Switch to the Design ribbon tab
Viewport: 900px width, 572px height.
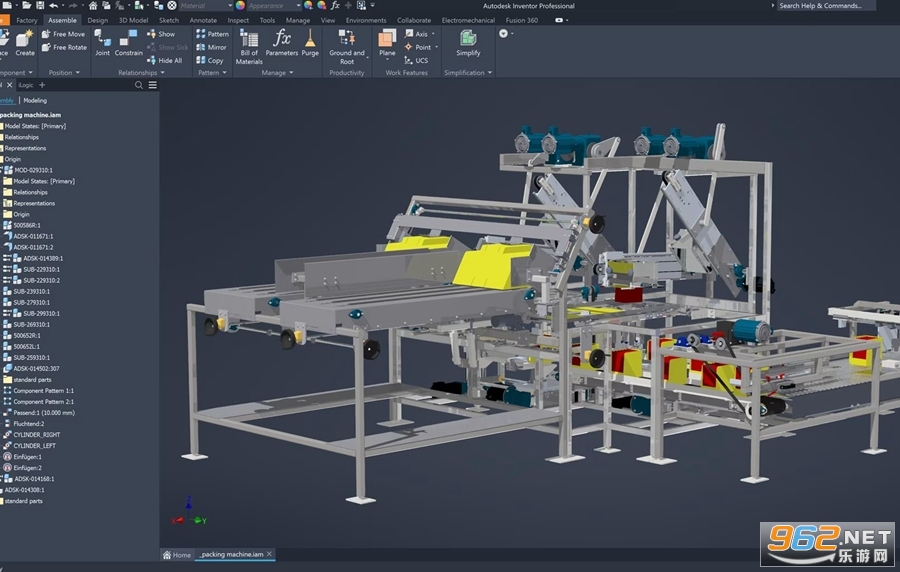coord(98,20)
